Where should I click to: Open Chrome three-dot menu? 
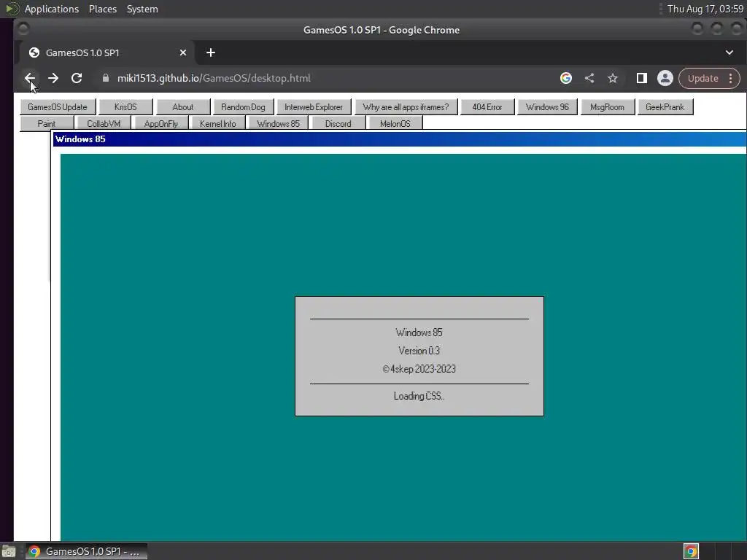point(731,78)
